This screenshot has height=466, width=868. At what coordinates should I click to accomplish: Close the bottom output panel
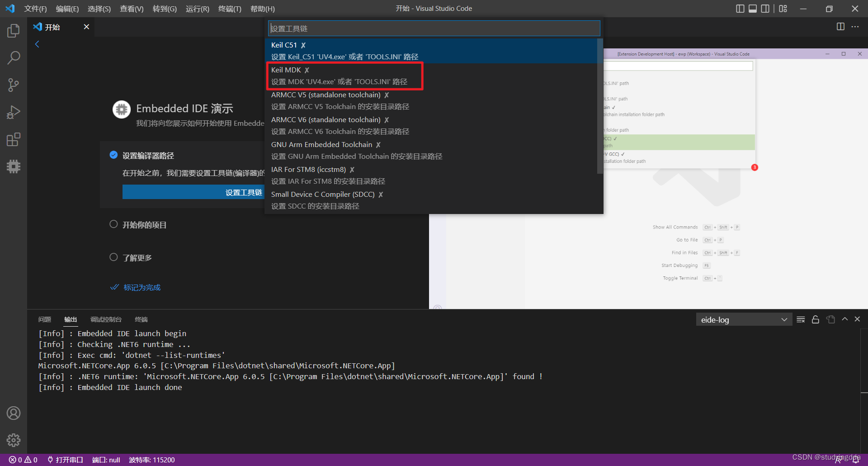(857, 319)
